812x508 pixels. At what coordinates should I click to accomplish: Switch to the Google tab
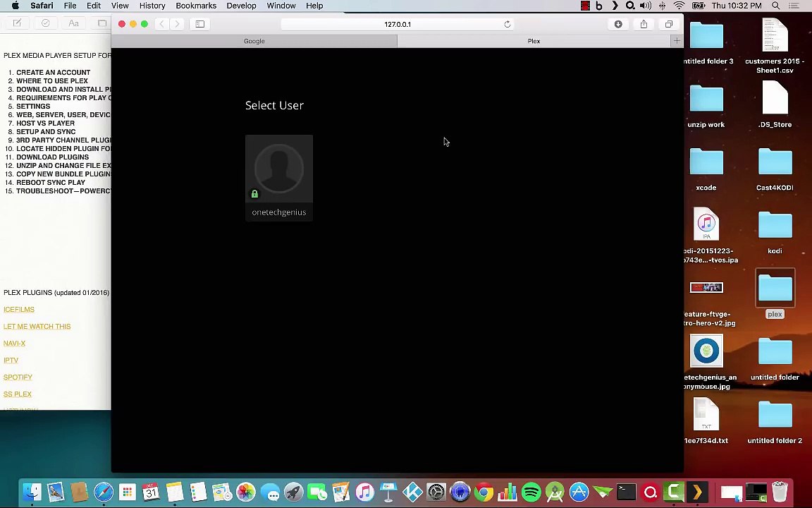coord(254,41)
